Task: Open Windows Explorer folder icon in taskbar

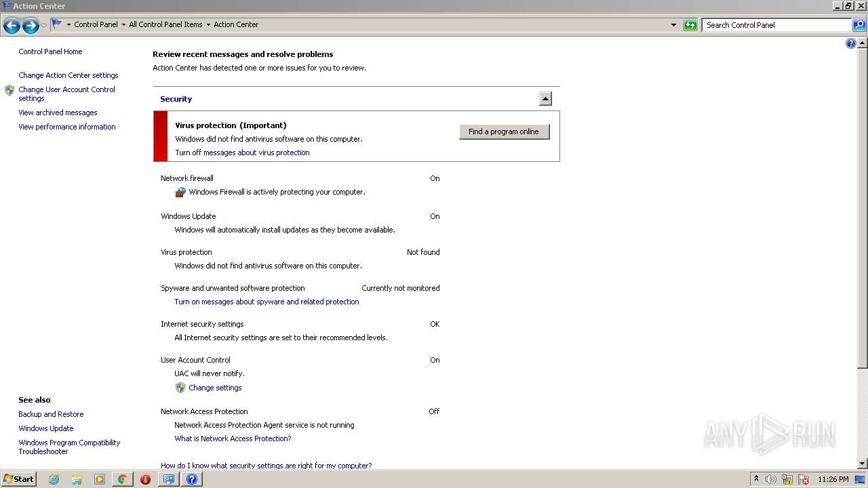Action: click(77, 479)
